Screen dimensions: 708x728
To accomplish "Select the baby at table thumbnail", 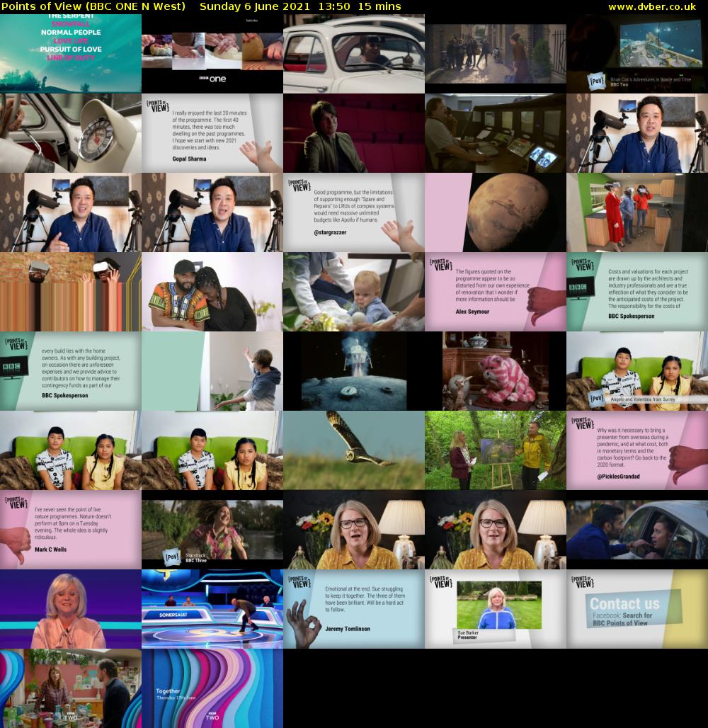I will point(354,292).
